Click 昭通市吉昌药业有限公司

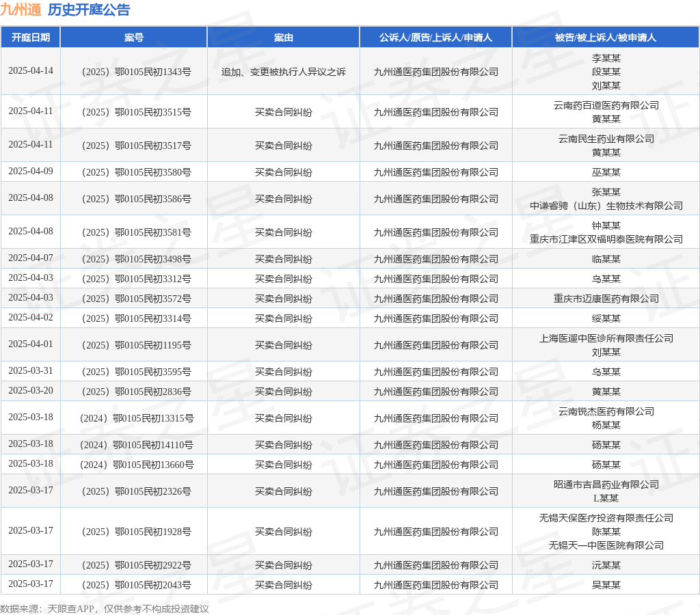click(x=606, y=484)
